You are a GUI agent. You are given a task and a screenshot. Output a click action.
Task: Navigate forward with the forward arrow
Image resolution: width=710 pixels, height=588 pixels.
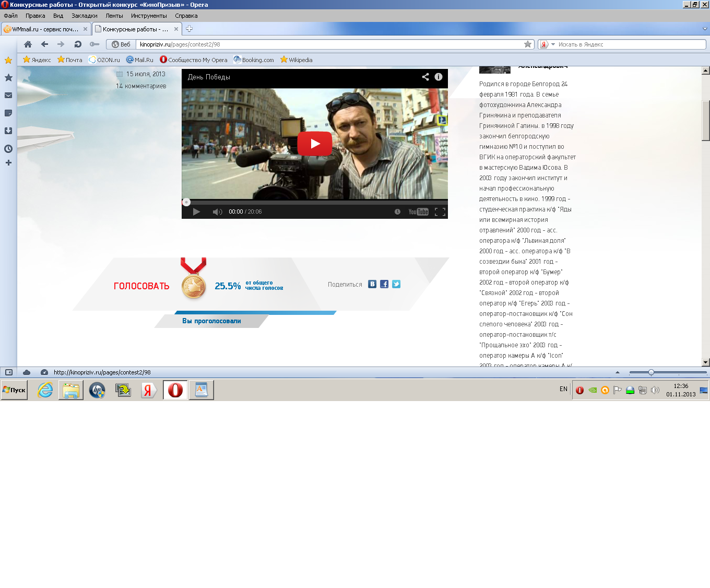(61, 44)
